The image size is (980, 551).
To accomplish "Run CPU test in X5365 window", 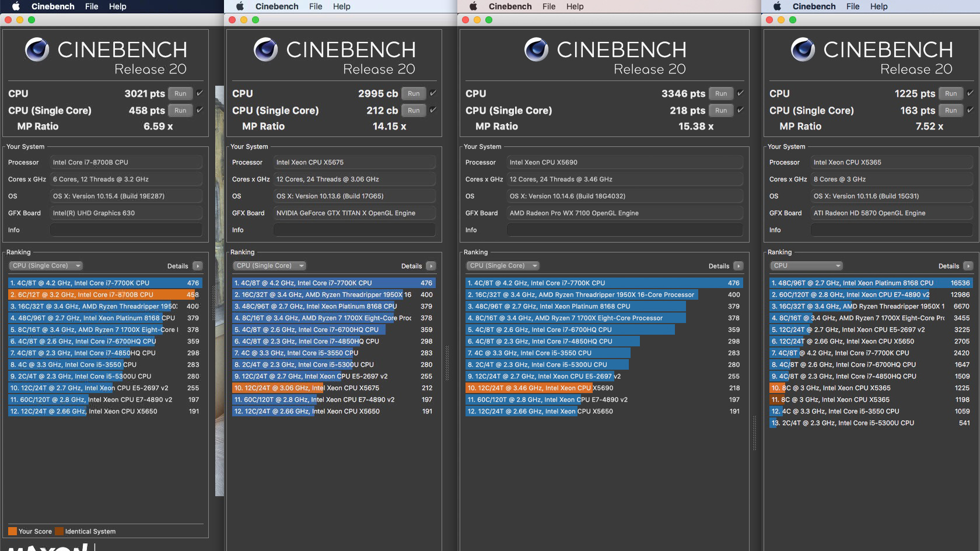I will click(x=951, y=93).
